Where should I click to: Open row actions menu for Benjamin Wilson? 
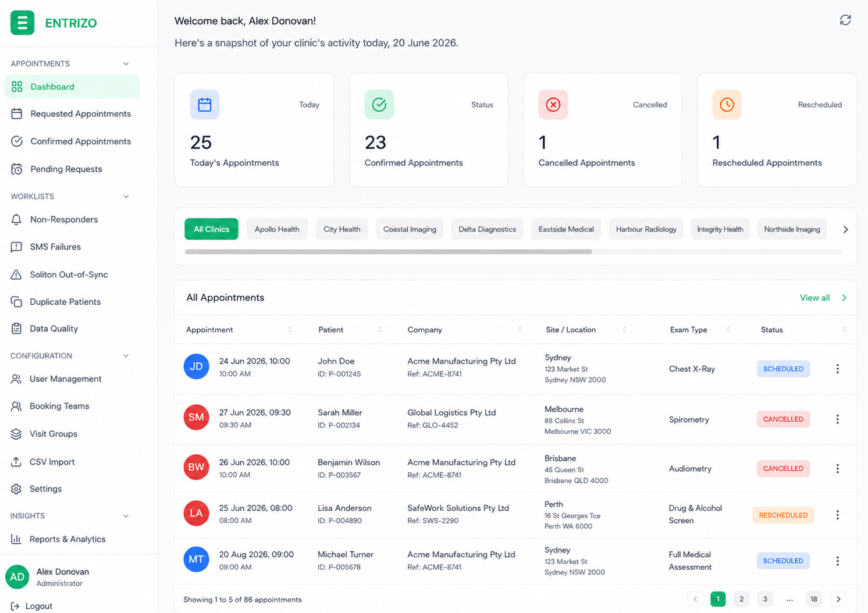pos(838,469)
